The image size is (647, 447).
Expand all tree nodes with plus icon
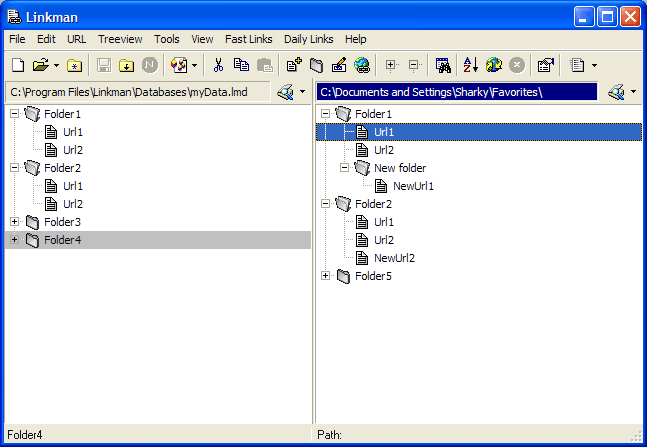tap(391, 65)
